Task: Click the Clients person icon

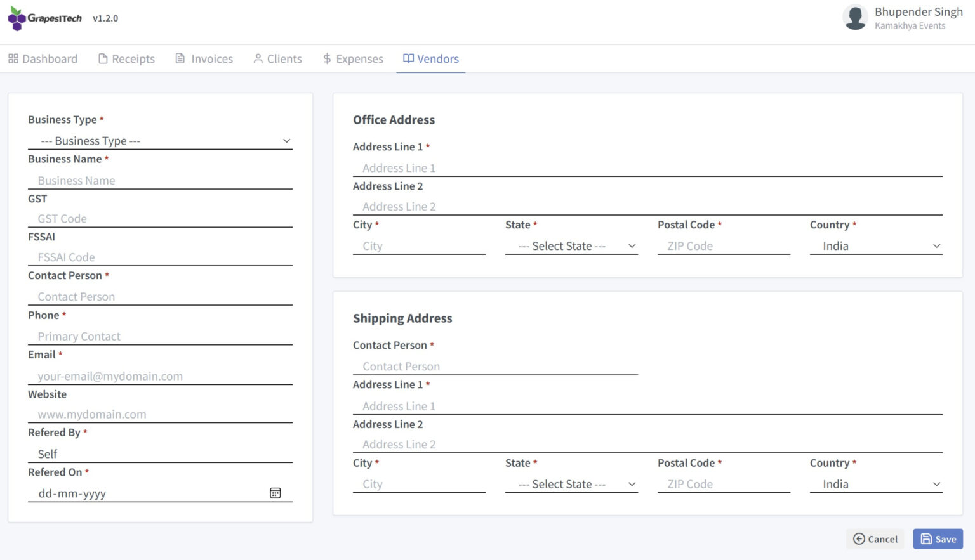Action: [x=258, y=58]
